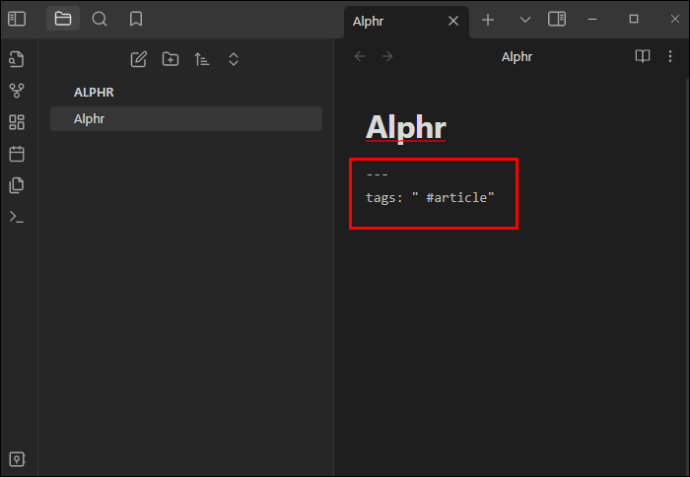Select the Alphr tab
Image resolution: width=690 pixels, height=477 pixels.
[390, 20]
